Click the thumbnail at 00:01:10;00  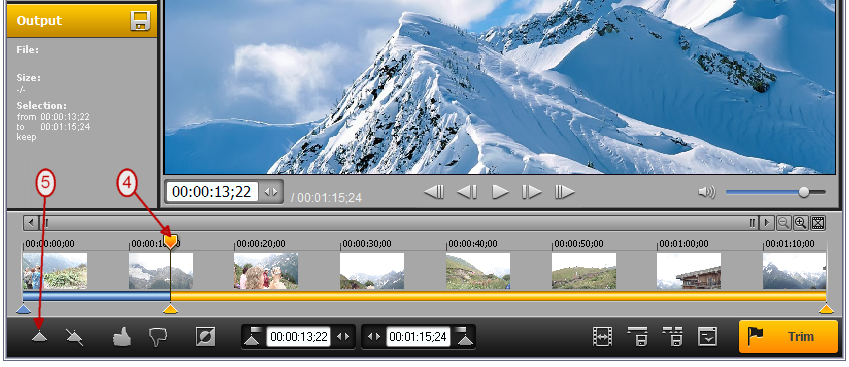795,271
